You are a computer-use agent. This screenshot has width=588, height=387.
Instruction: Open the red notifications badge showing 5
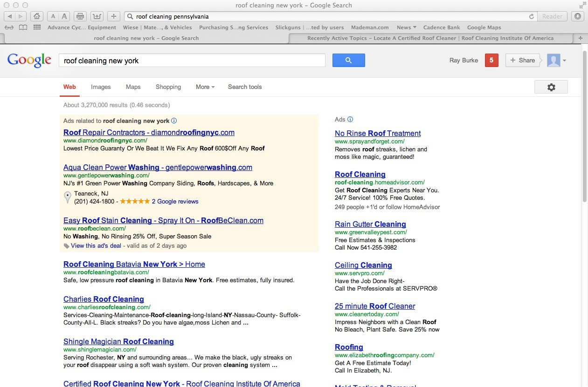(x=491, y=60)
